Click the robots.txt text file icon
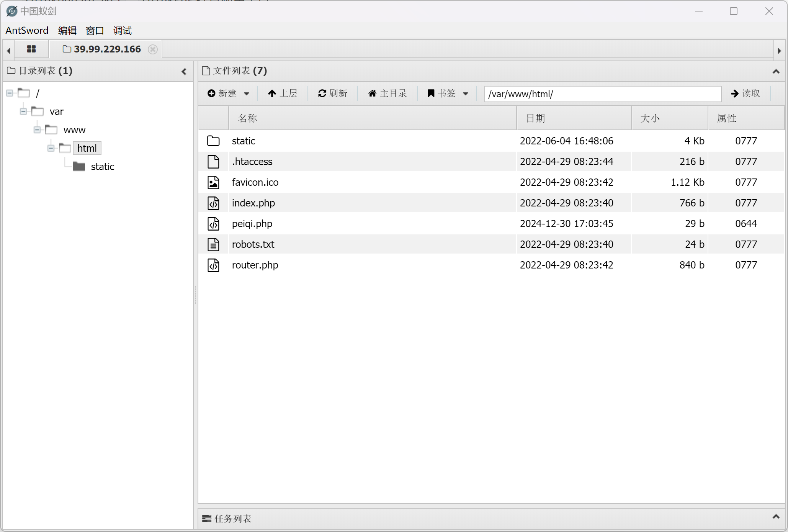The image size is (788, 532). pyautogui.click(x=213, y=244)
